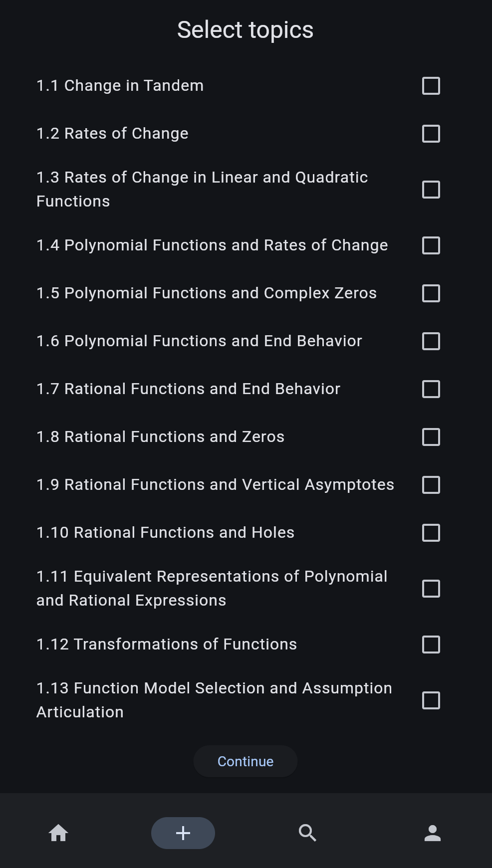Enable the 1.7 Rational Functions checkbox
Image resolution: width=492 pixels, height=868 pixels.
coord(431,389)
